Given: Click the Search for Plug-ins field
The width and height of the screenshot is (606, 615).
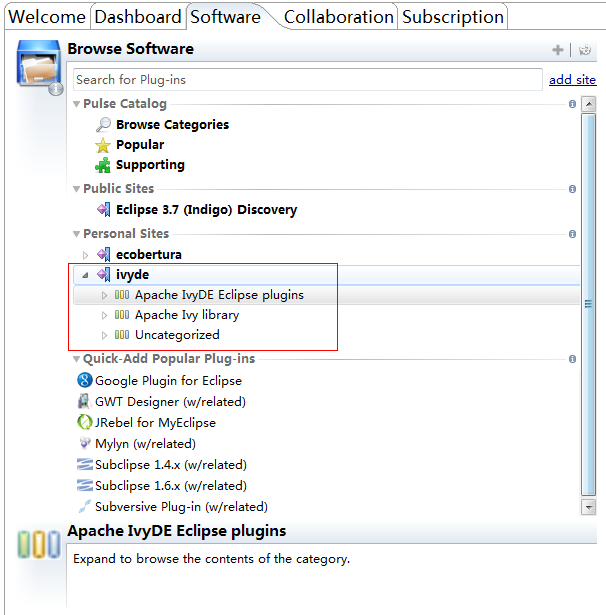Looking at the screenshot, I should (x=308, y=80).
